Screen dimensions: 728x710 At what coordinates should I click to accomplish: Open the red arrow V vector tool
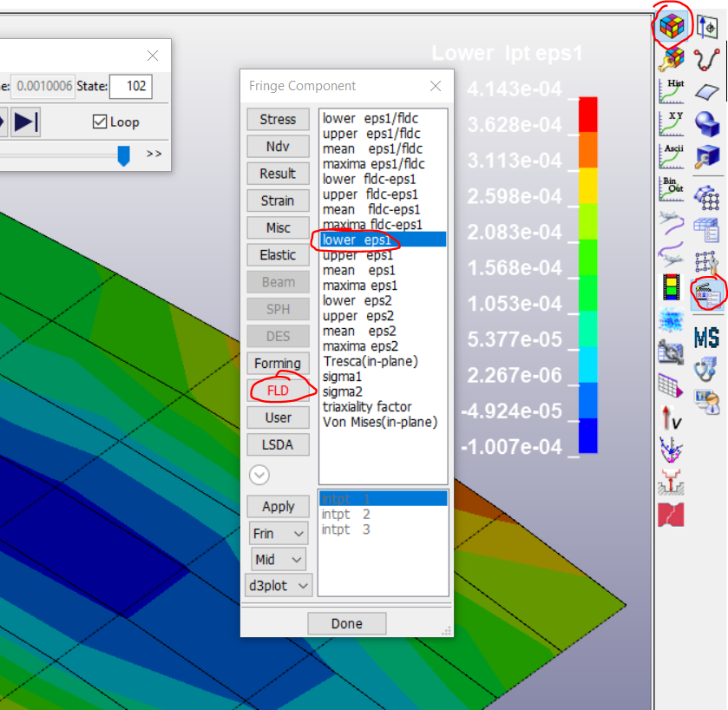672,417
